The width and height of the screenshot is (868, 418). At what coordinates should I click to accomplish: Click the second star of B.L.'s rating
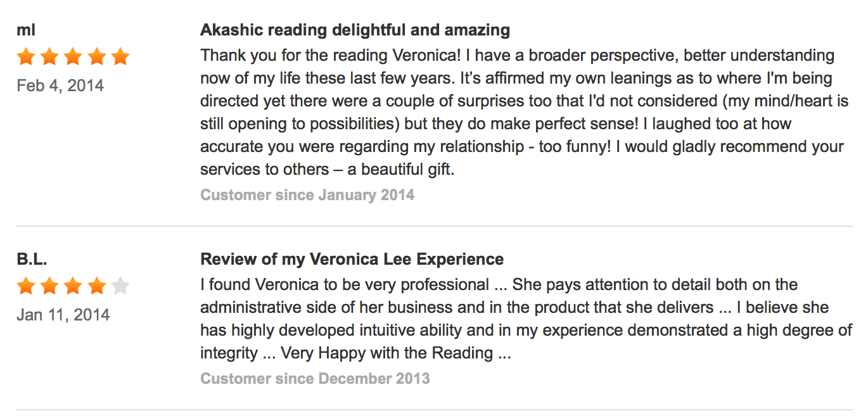tap(49, 286)
